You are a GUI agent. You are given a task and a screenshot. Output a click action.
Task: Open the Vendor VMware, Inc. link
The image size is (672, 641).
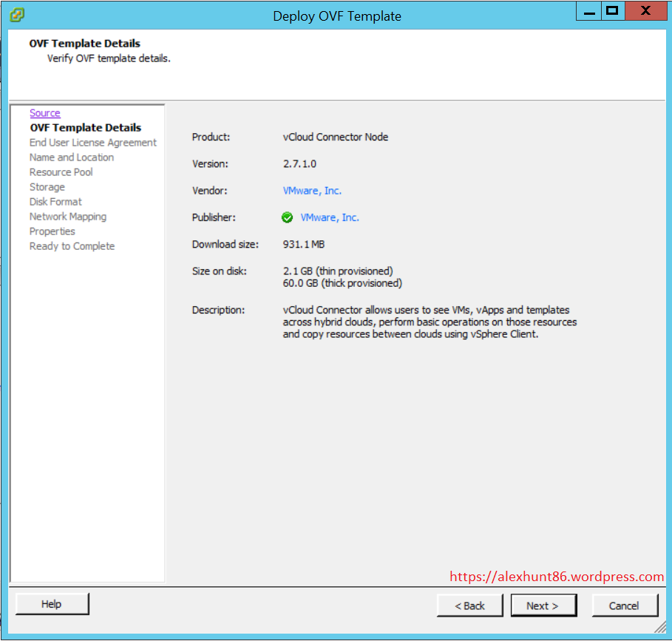click(x=312, y=191)
